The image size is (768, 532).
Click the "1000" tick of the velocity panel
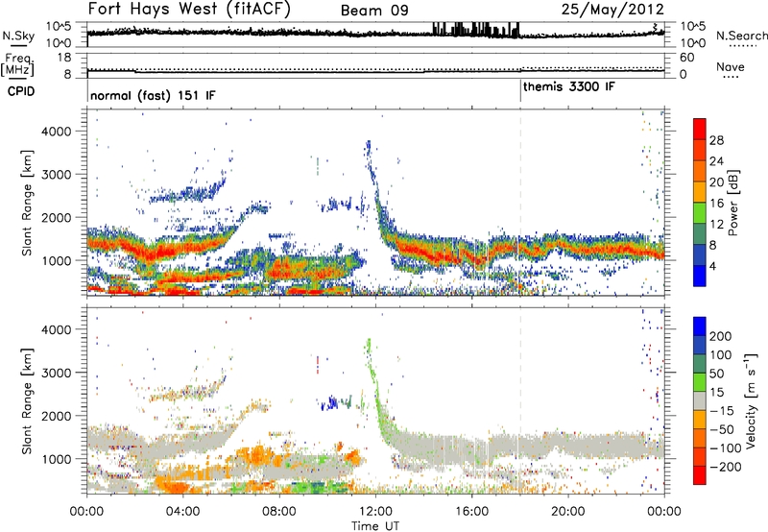(57, 458)
